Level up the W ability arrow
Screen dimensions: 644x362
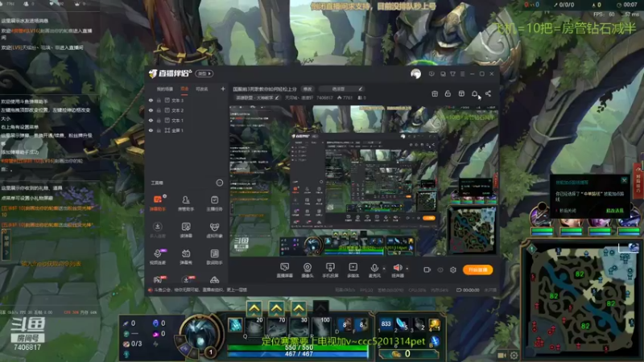[276, 308]
